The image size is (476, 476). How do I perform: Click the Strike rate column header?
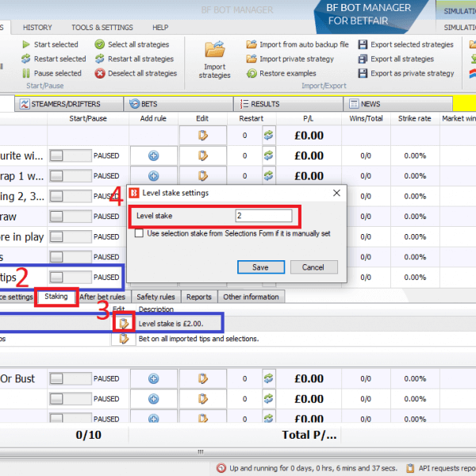point(415,119)
